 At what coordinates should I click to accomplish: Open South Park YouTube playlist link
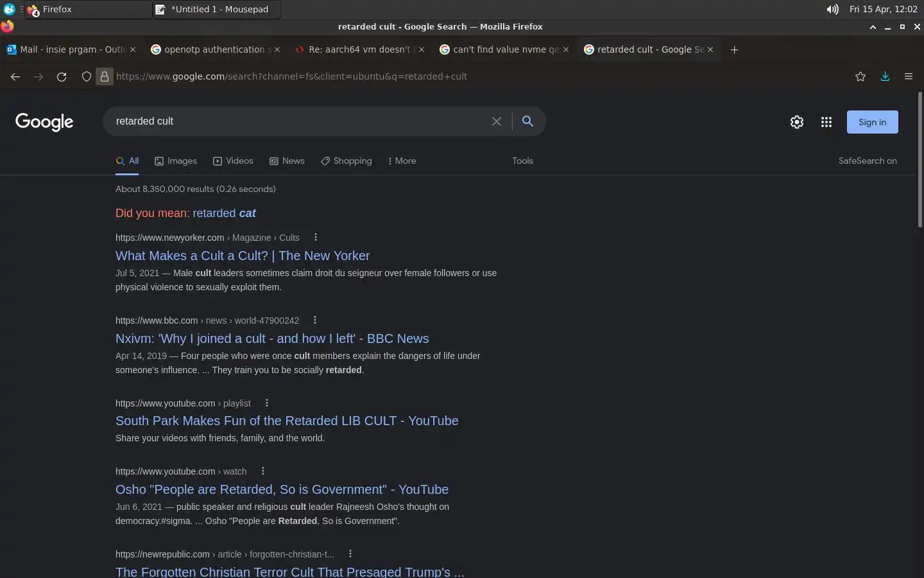287,421
